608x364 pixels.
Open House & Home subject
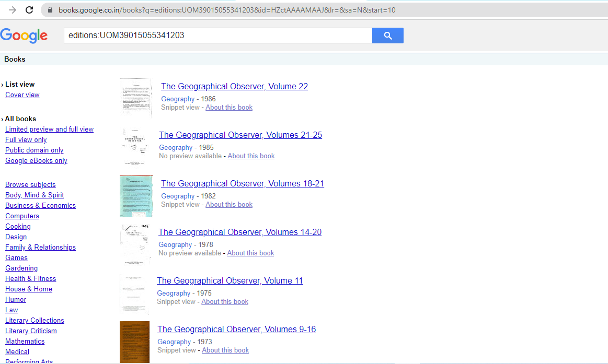29,289
